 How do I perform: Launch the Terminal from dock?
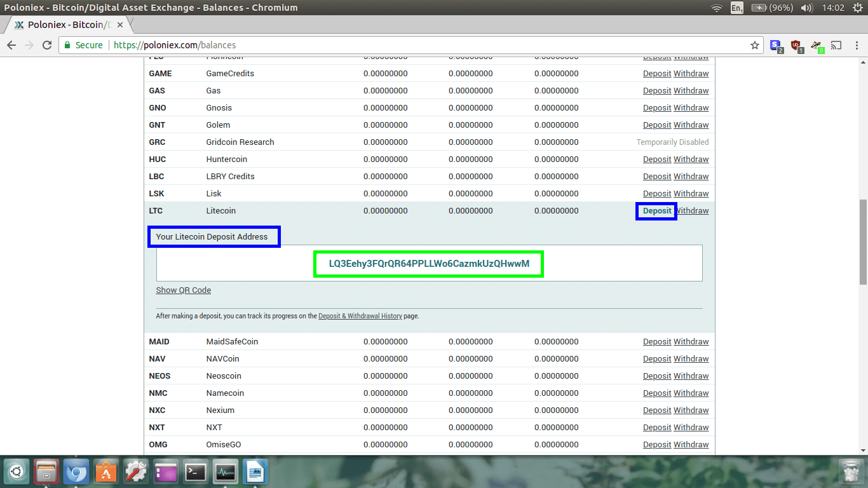coord(196,472)
